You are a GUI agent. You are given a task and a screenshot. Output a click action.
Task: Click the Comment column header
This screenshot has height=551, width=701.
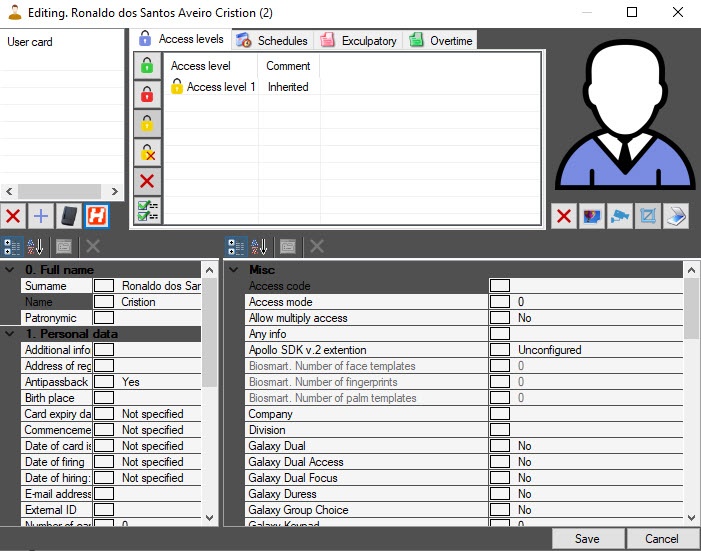(288, 66)
